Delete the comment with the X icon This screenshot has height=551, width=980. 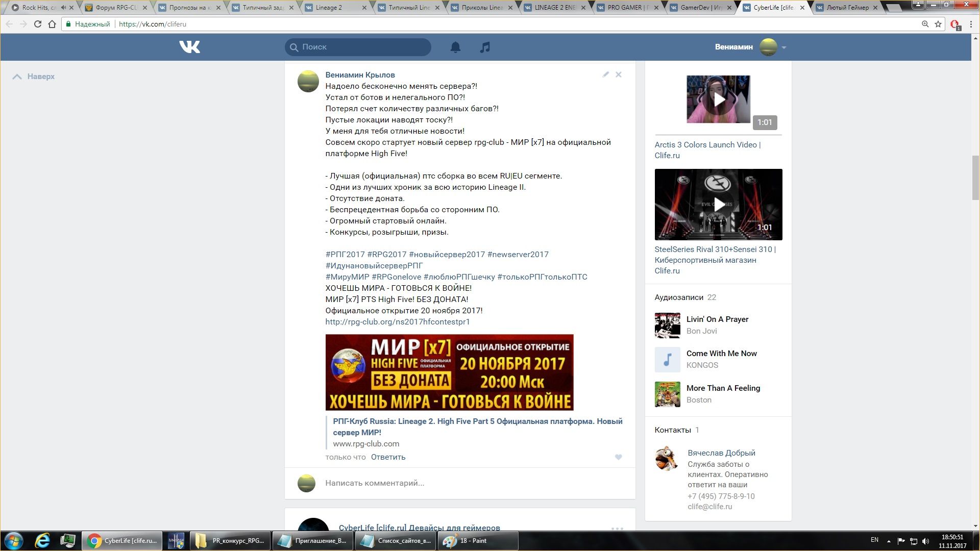(x=618, y=74)
